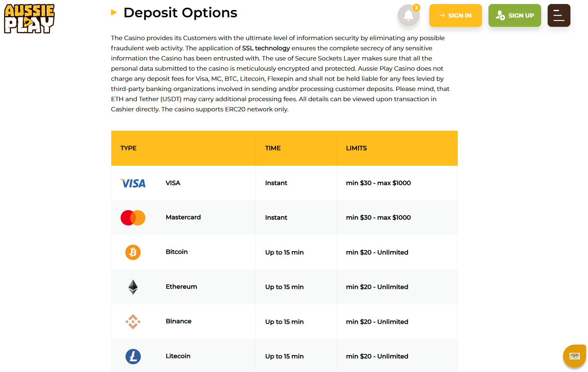Click the VISA card logo

[x=133, y=183]
